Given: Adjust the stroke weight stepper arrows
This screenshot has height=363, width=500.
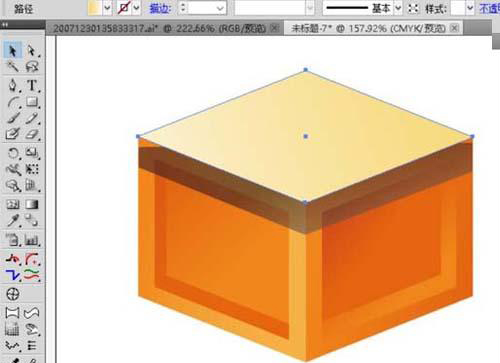Looking at the screenshot, I should click(183, 8).
